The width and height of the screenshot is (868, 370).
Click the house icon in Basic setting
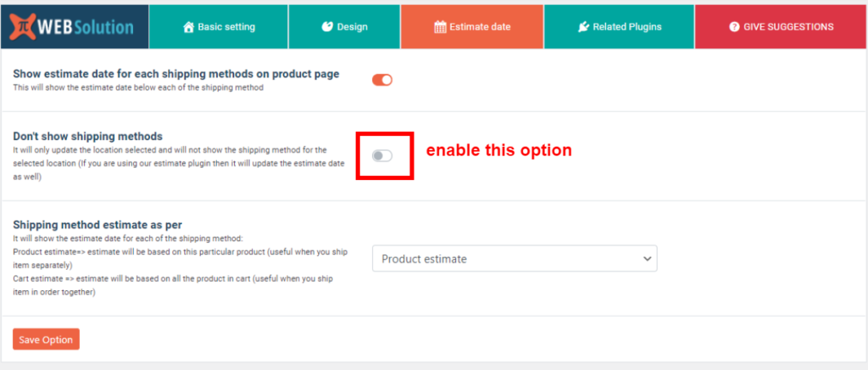click(188, 27)
